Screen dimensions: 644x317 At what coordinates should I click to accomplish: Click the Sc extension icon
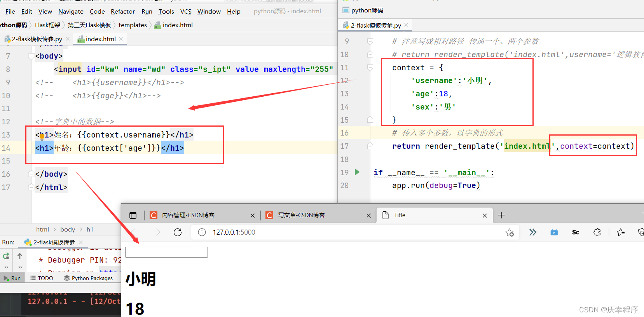pos(576,232)
